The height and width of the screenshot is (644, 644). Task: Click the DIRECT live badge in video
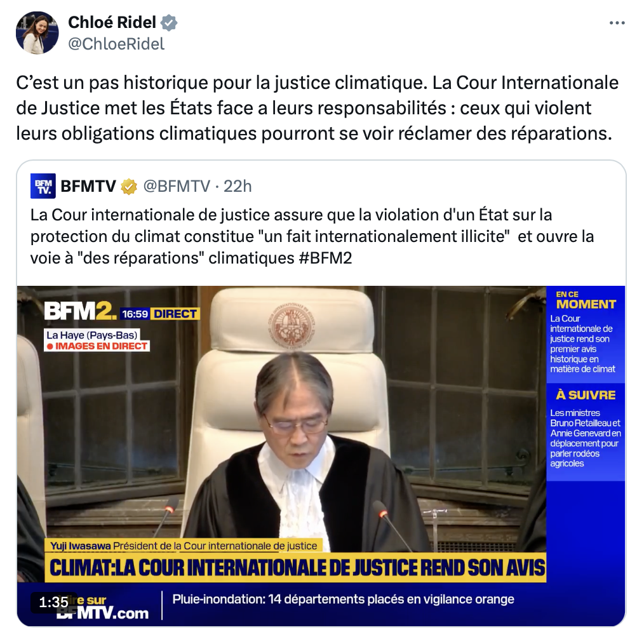(x=175, y=314)
